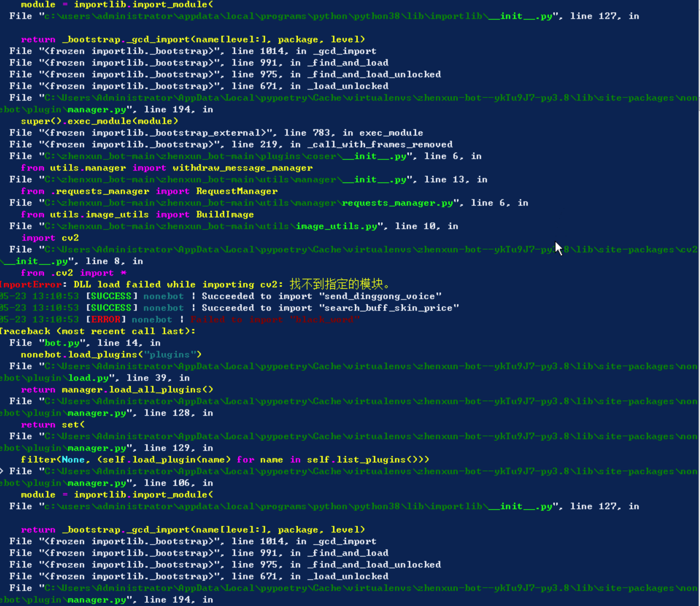The image size is (700, 606).
Task: Click the "nonebot" name on the ERROR row
Action: coord(152,320)
